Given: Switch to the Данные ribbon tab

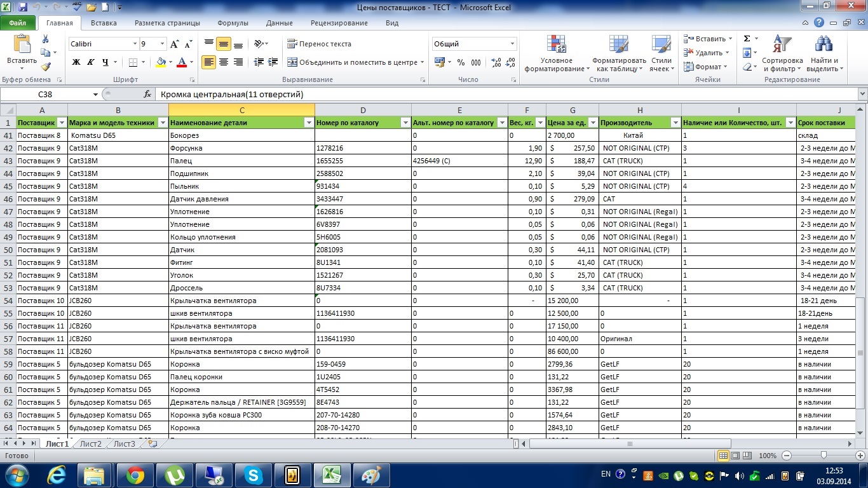Looking at the screenshot, I should [280, 23].
